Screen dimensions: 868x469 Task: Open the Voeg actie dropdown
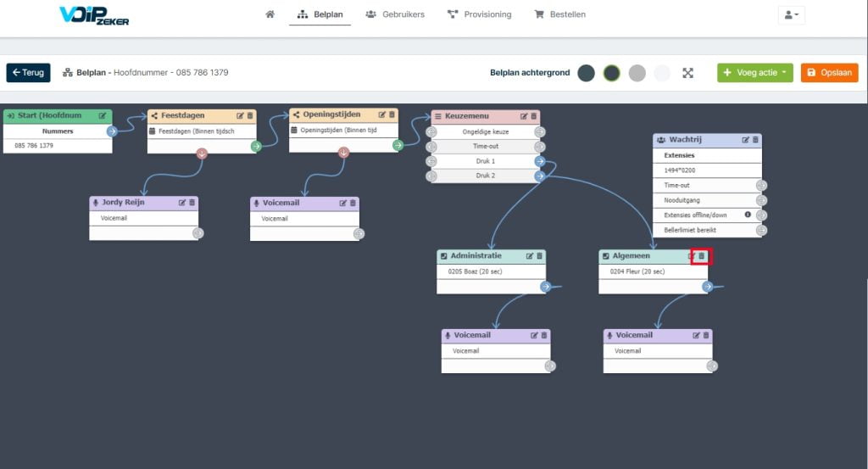tap(755, 73)
